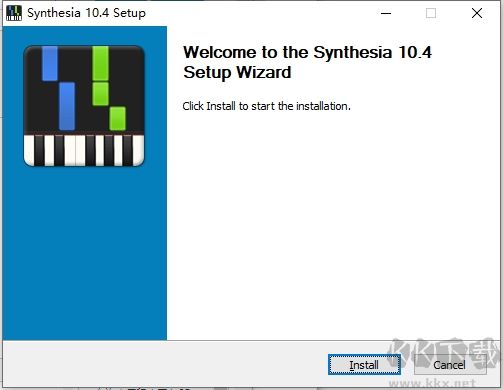Viewport: 503px width, 390px height.
Task: Click the Synthesia title bar icon
Action: click(14, 13)
